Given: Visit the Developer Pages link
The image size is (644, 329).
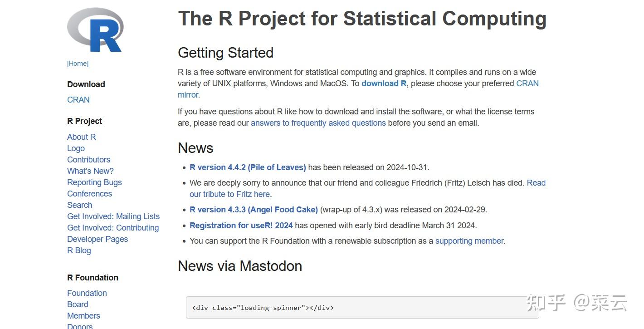Looking at the screenshot, I should 98,239.
